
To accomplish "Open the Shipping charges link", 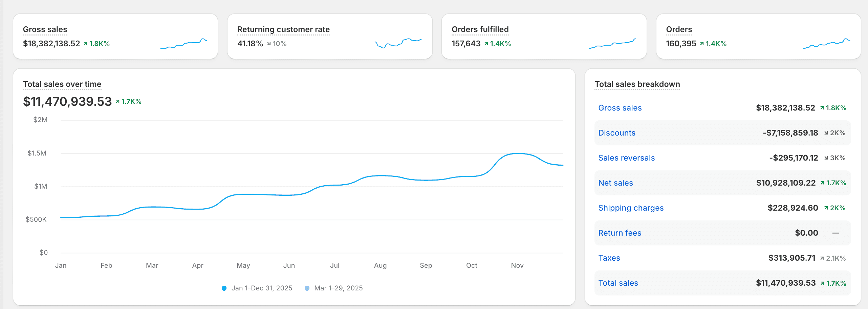I will click(x=631, y=208).
